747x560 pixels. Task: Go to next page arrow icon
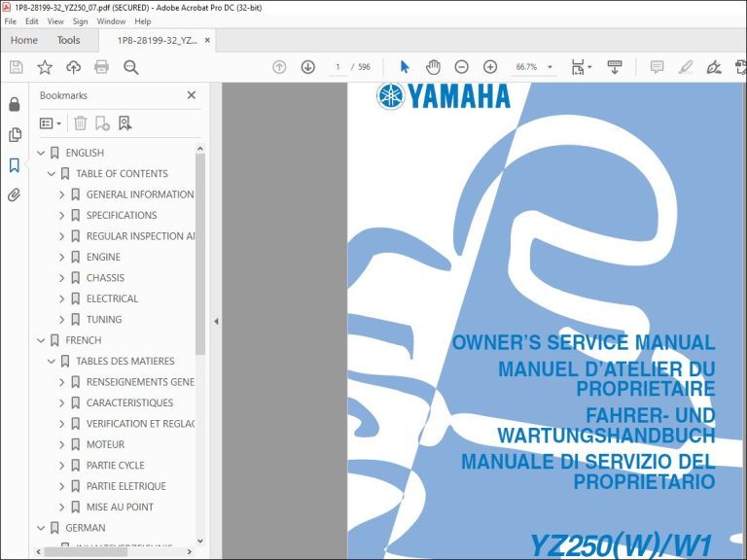308,67
